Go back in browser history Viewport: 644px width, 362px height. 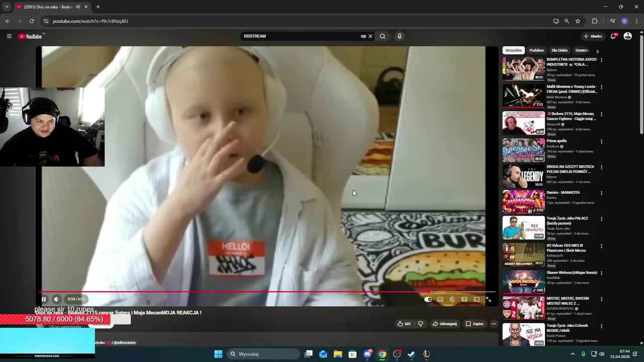[x=8, y=21]
